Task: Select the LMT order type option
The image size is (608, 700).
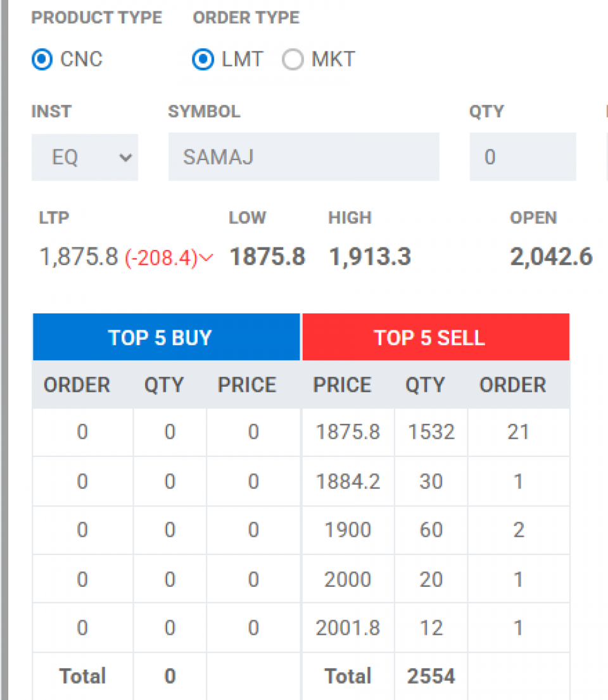Action: coord(203,60)
